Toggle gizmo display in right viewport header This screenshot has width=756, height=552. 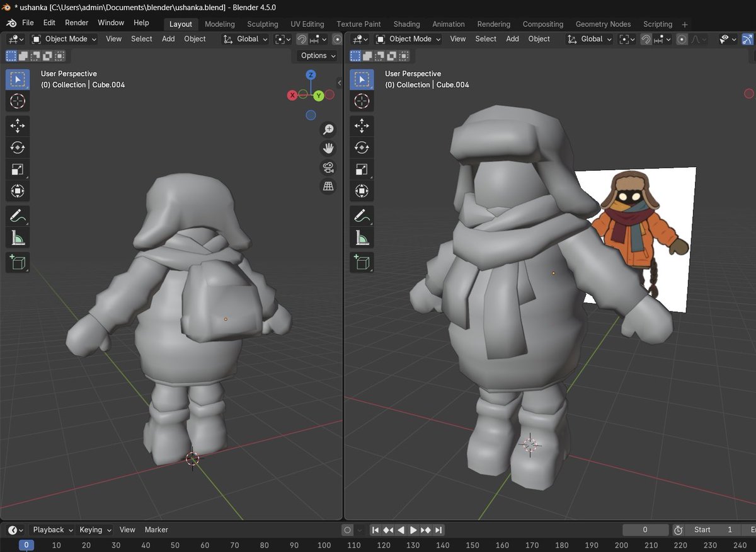tap(749, 39)
